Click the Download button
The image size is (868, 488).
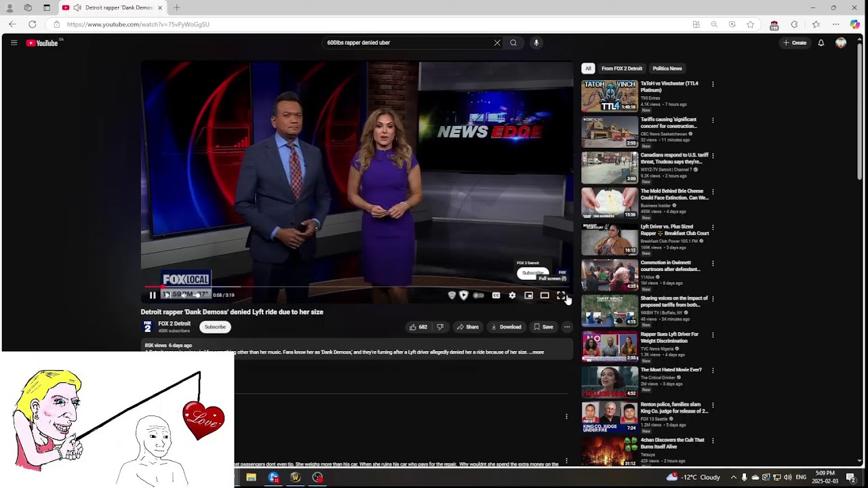click(506, 327)
